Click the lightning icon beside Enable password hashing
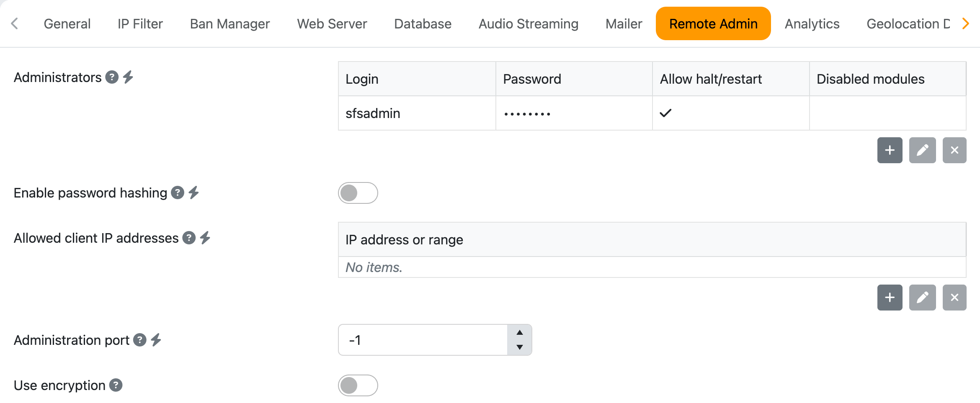980x403 pixels. point(193,193)
